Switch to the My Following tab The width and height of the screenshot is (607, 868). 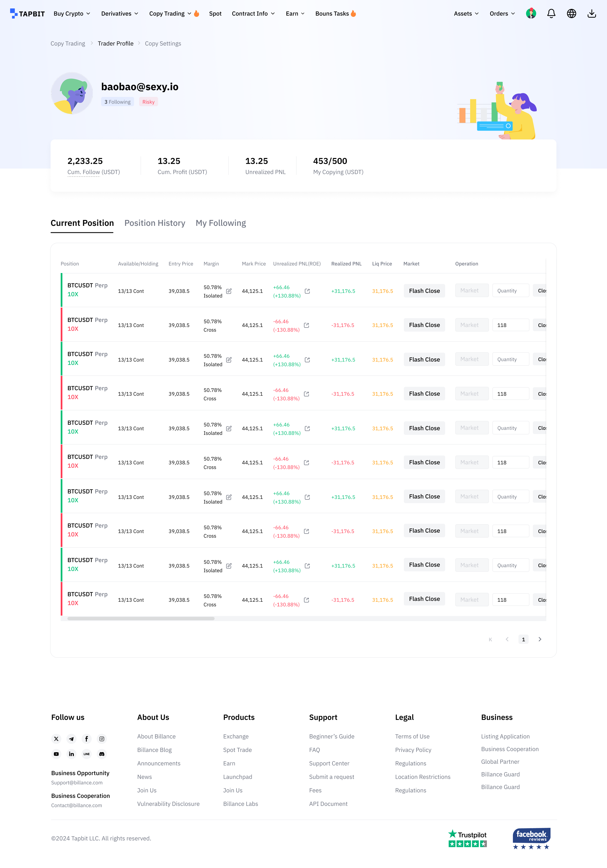pyautogui.click(x=221, y=223)
